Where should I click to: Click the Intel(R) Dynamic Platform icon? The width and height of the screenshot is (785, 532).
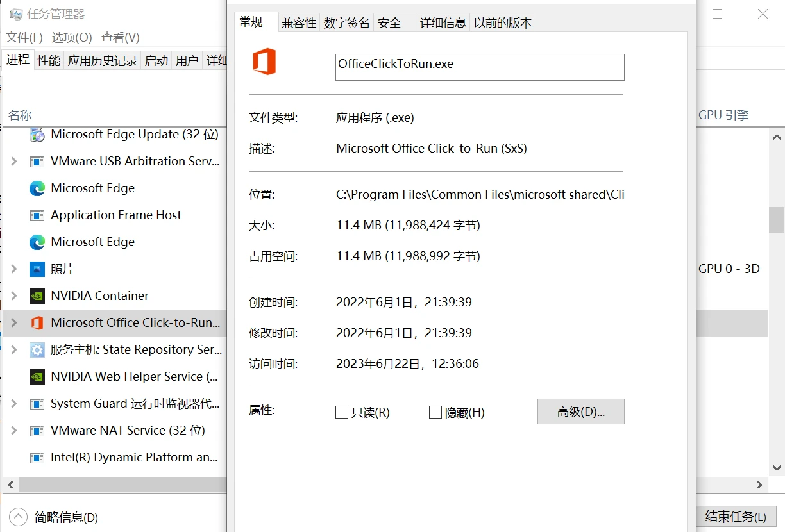pos(37,458)
